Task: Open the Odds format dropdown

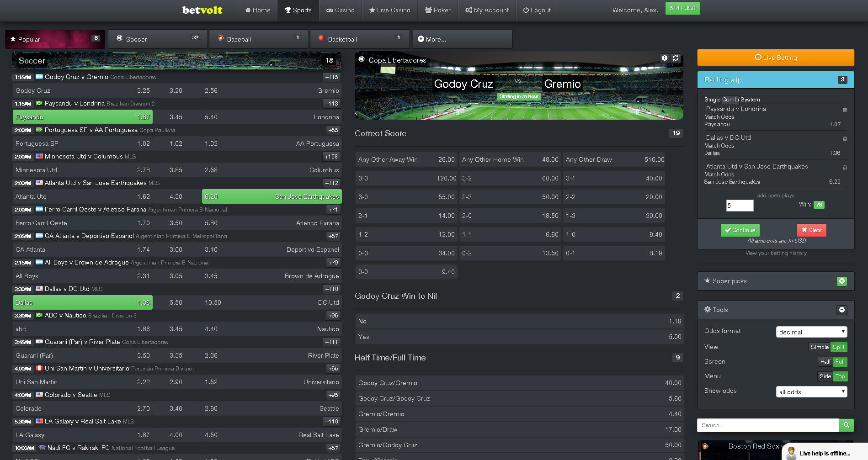Action: pos(811,332)
